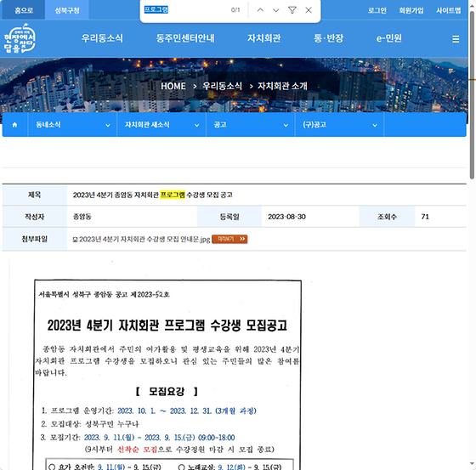This screenshot has width=476, height=470.
Task: Click the 등록일 header cell
Action: pyautogui.click(x=229, y=217)
